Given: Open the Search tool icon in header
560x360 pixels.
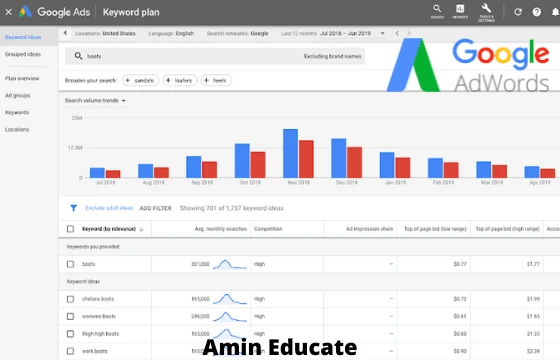Looking at the screenshot, I should [x=437, y=11].
